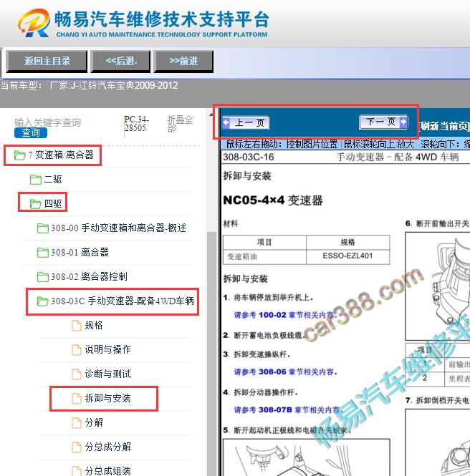Screen dimensions: 470x476
Task: Click the page icon beside 分解
Action: [x=77, y=422]
